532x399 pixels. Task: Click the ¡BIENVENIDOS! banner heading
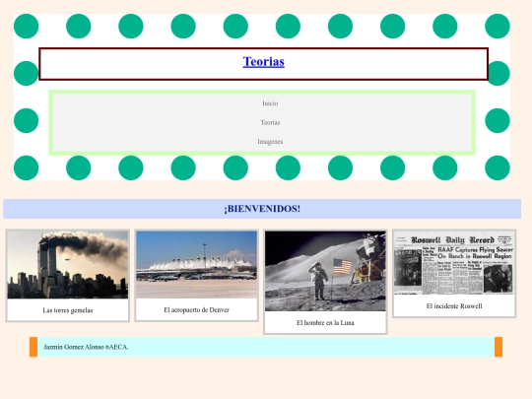click(262, 209)
